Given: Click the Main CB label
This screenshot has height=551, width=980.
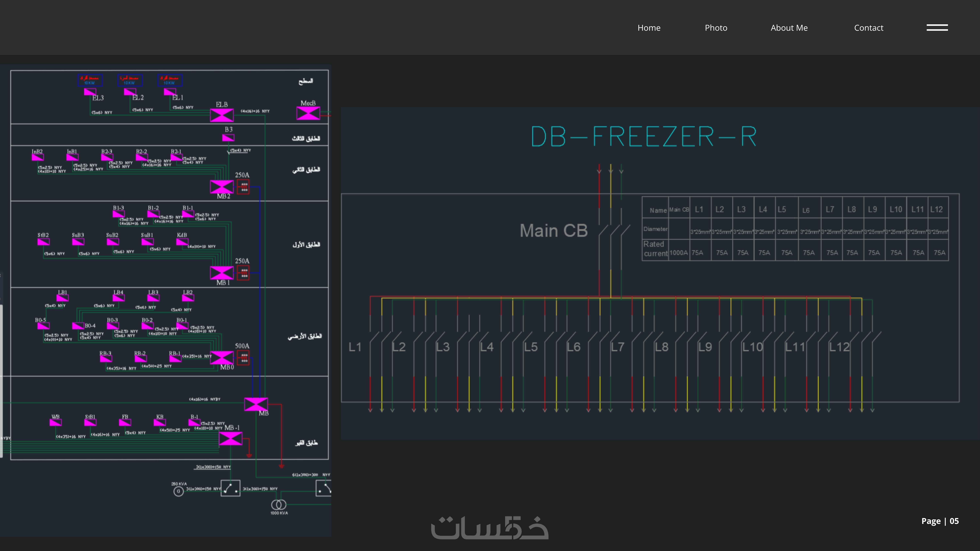Looking at the screenshot, I should click(x=554, y=230).
